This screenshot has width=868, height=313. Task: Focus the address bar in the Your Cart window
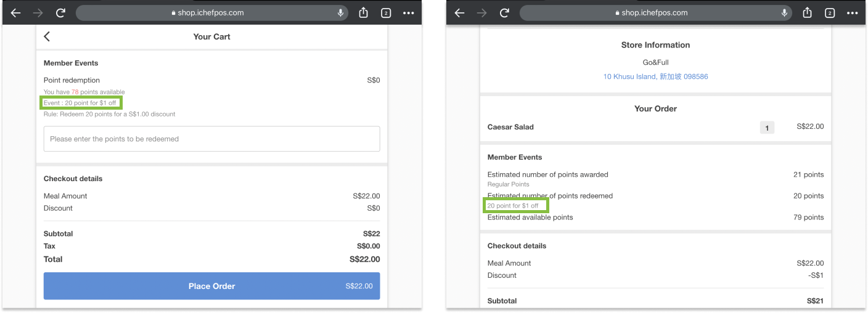pos(210,13)
